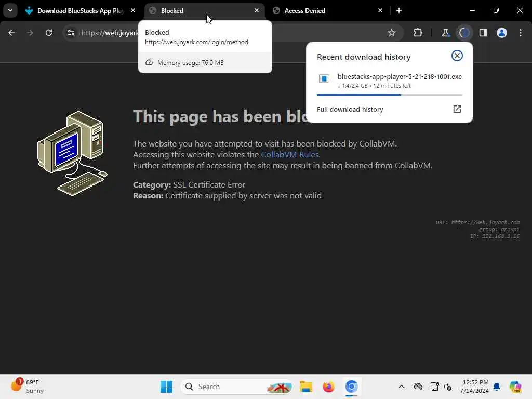Click the muted volume tray icon

[448, 387]
